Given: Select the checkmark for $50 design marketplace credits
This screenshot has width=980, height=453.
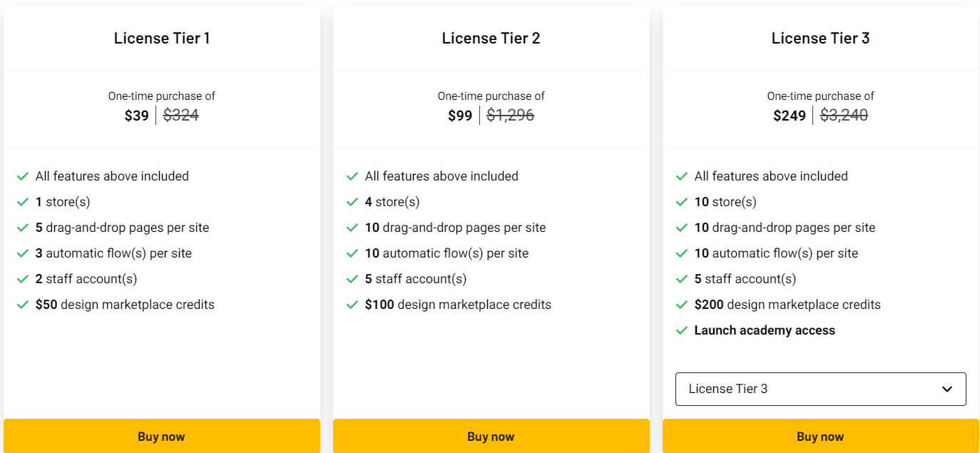Looking at the screenshot, I should pos(23,304).
